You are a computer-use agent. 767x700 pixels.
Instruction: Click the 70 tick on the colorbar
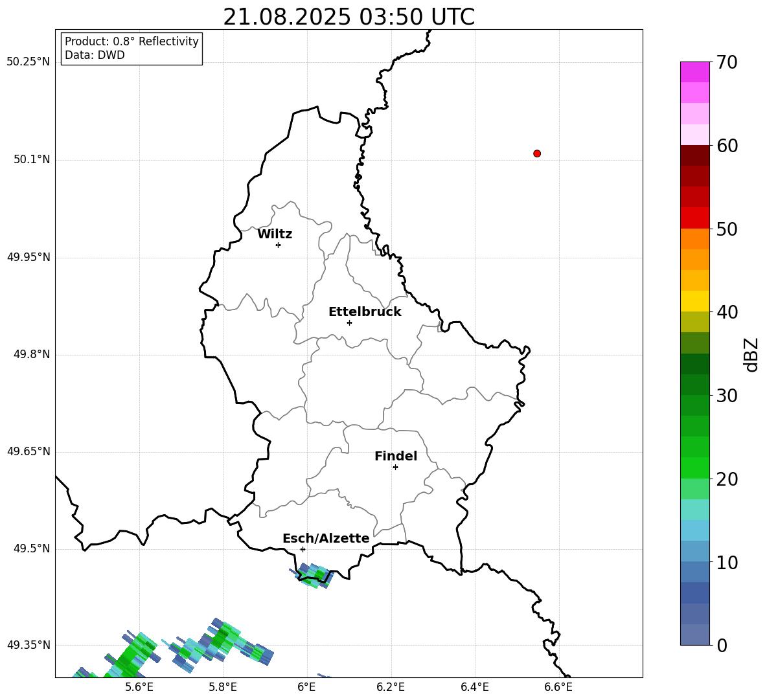tap(727, 62)
